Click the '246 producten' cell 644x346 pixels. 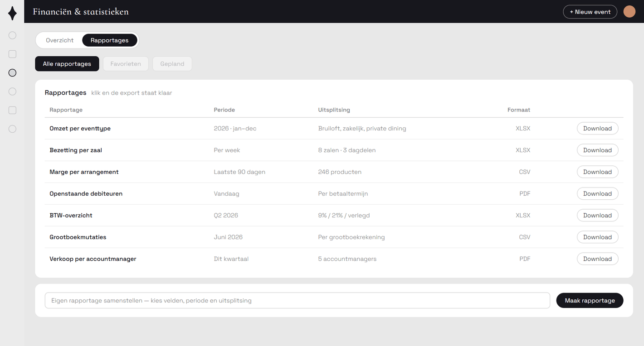click(340, 172)
